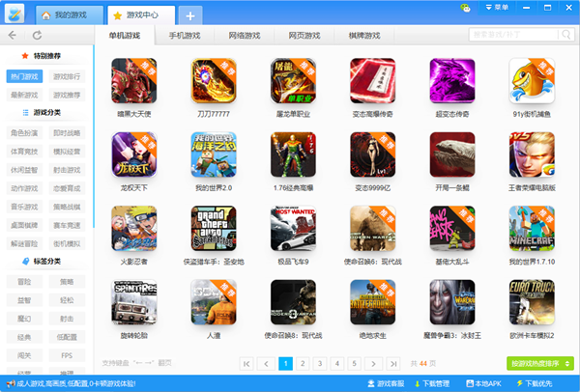Image resolution: width=580 pixels, height=392 pixels.
Task: Open the 旋转轮胎 Spintires icon
Action: pos(134,302)
